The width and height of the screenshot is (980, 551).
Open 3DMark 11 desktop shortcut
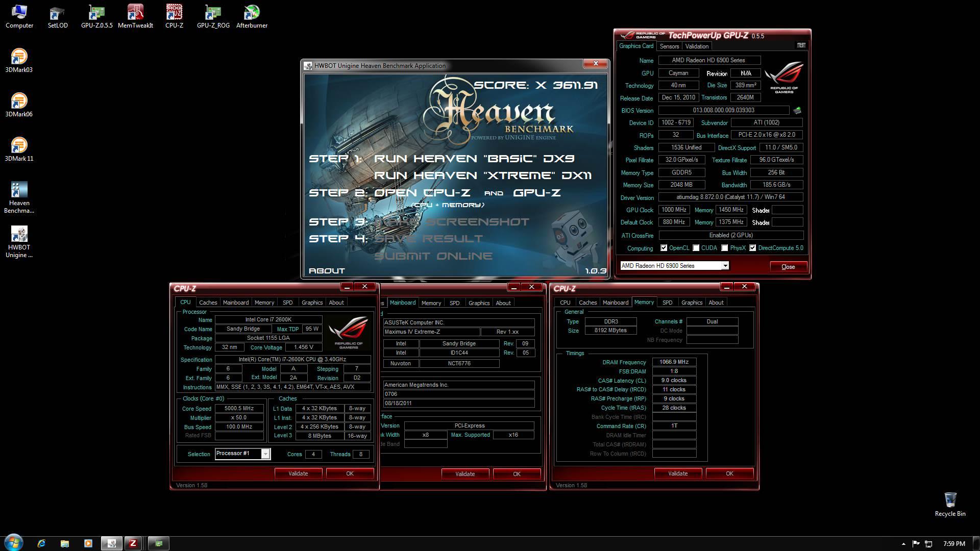coord(19,149)
